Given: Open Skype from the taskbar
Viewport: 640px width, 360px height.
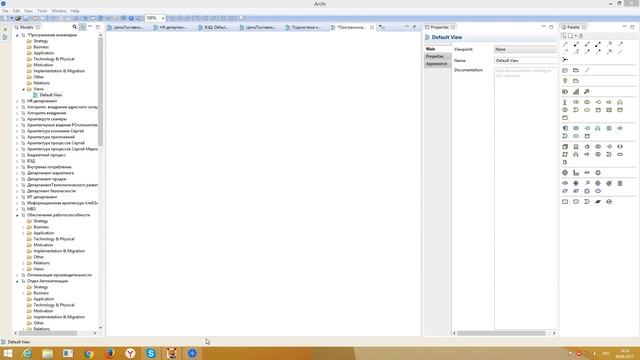Looking at the screenshot, I should pos(151,353).
